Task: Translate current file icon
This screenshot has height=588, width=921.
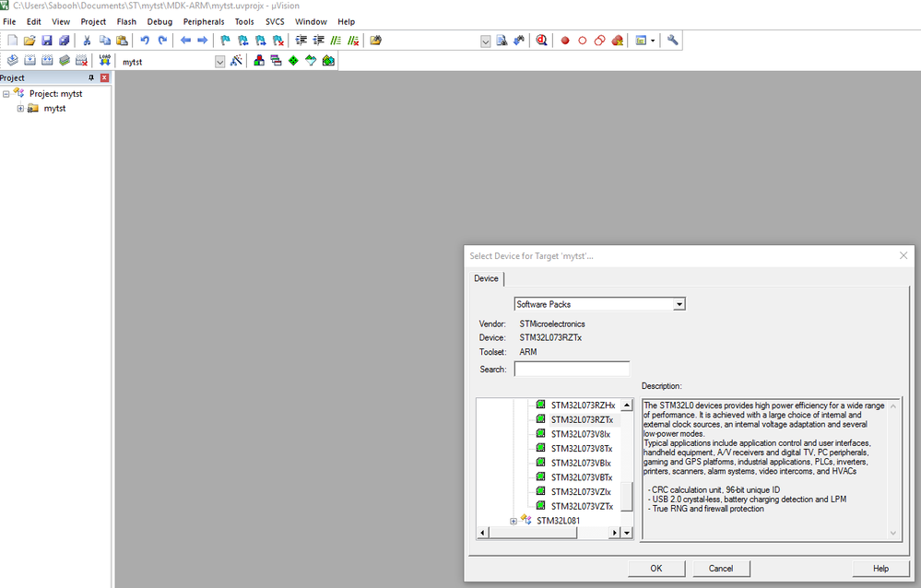Action: click(12, 61)
